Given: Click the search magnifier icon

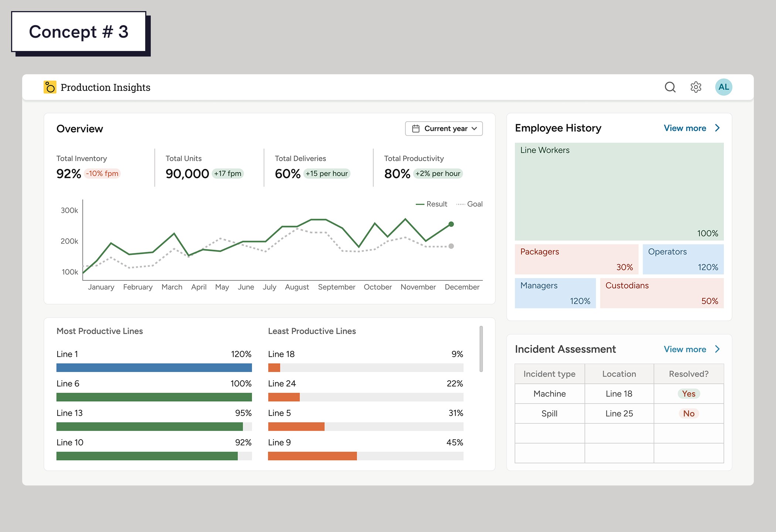Looking at the screenshot, I should (x=670, y=87).
